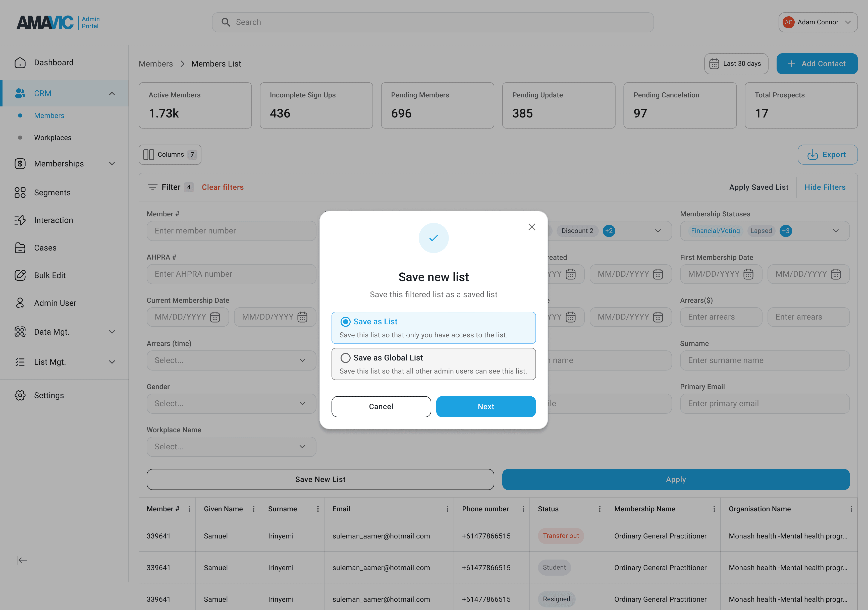Viewport: 868px width, 610px height.
Task: Open Settings via gear icon
Action: (20, 395)
